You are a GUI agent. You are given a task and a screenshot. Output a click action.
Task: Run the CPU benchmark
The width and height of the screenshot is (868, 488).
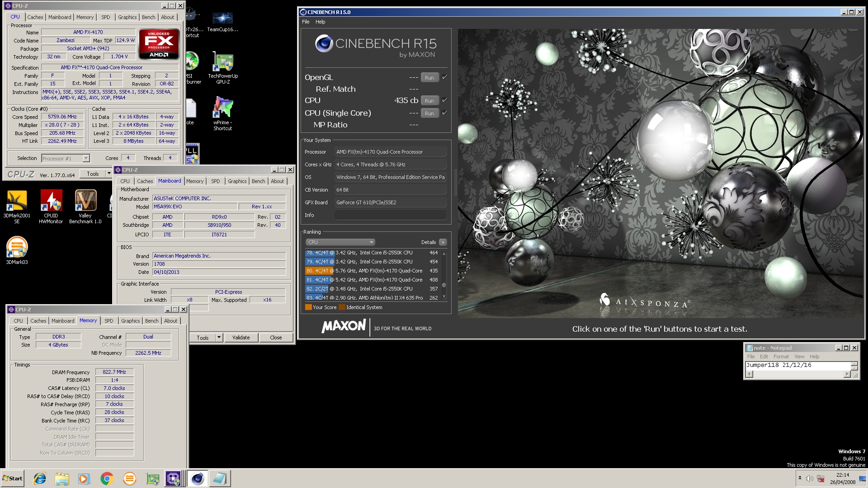pyautogui.click(x=429, y=100)
